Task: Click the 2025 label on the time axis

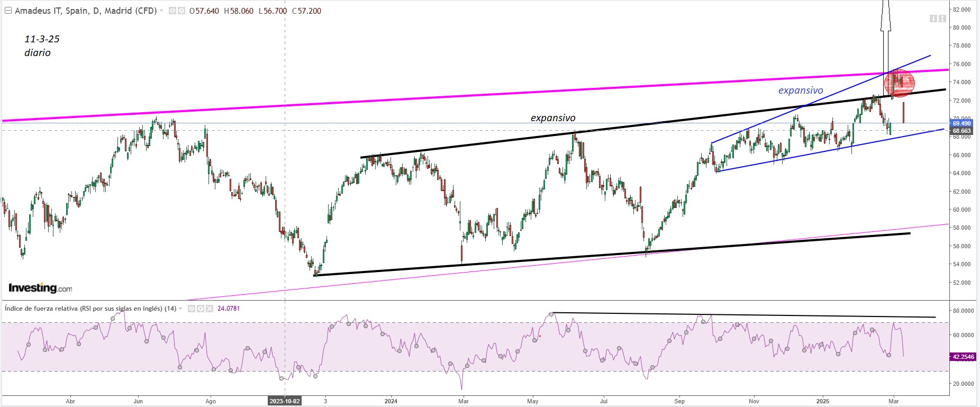Action: [822, 401]
